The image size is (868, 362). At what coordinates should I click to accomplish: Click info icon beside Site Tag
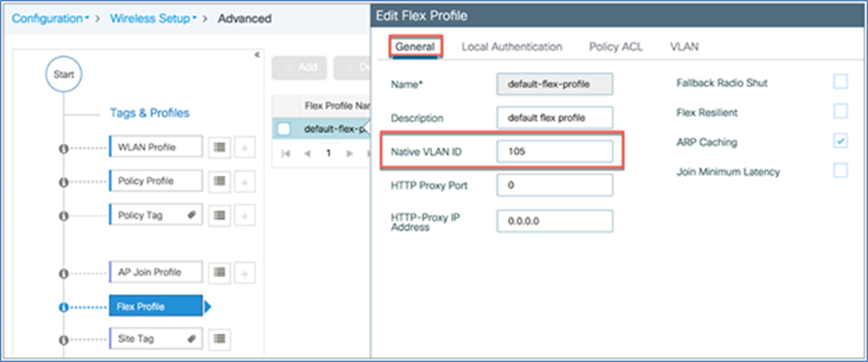click(x=63, y=340)
